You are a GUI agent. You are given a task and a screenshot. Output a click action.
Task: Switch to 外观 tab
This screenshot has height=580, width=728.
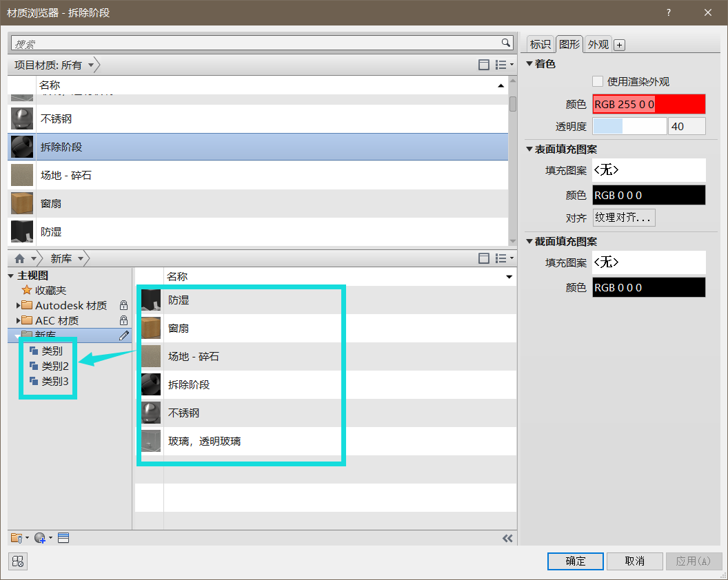[x=598, y=45]
